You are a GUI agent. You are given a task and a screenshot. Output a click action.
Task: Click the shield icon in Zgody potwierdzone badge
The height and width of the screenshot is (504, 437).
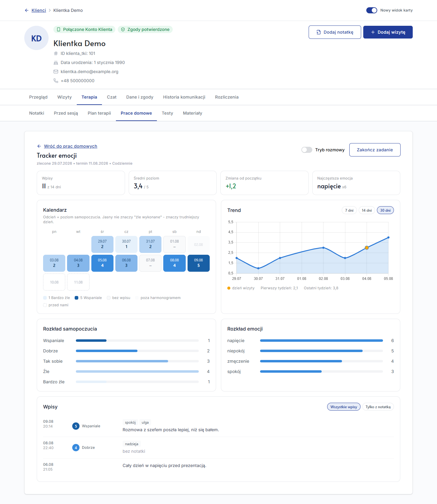123,29
